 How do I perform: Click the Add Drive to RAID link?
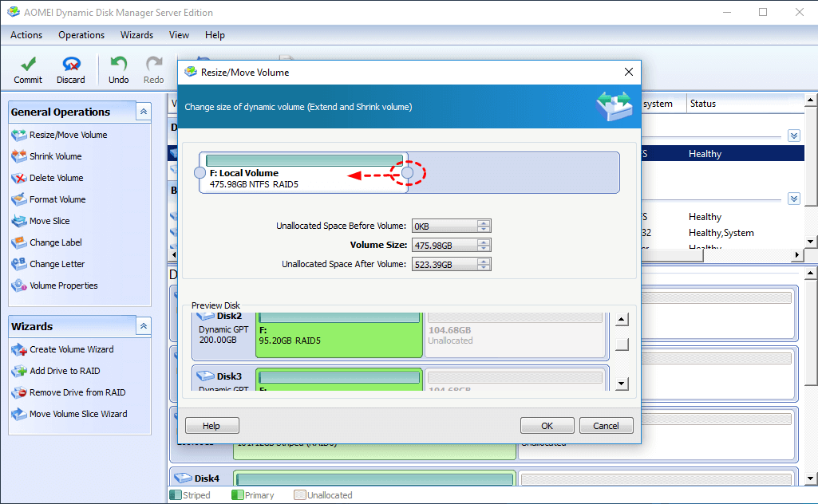pyautogui.click(x=65, y=371)
